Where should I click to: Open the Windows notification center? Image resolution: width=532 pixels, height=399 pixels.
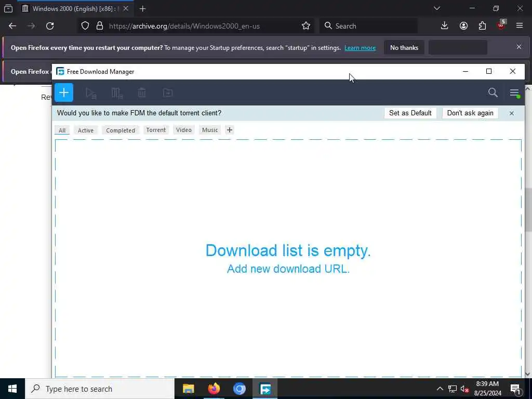point(515,389)
